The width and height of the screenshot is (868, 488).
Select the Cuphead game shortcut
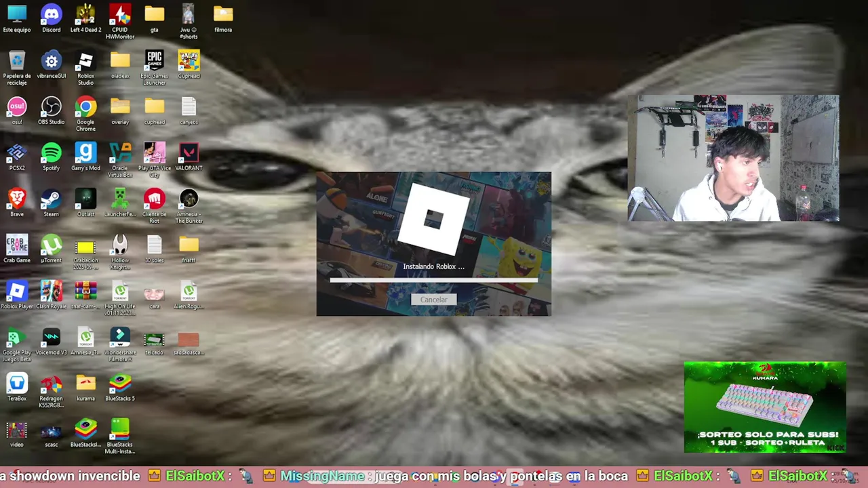[189, 65]
